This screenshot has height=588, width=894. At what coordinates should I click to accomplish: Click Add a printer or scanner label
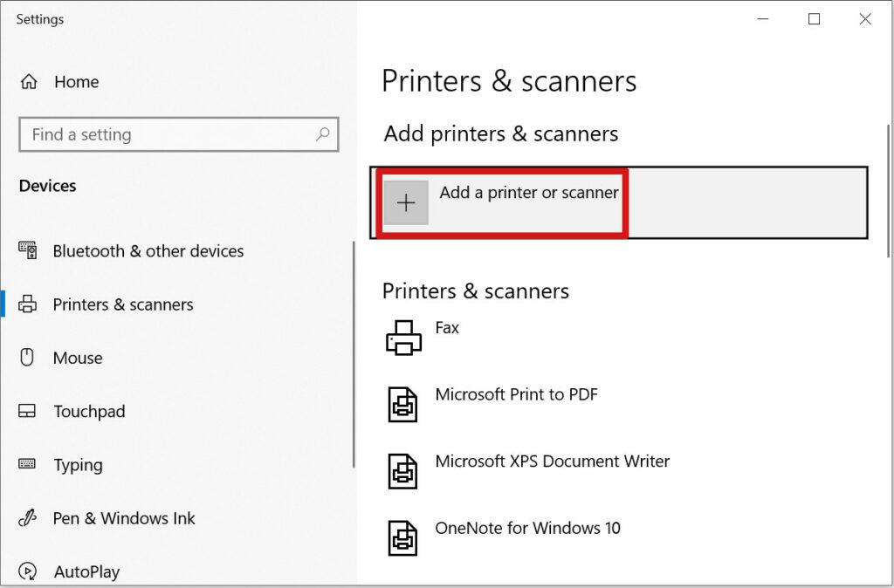pyautogui.click(x=528, y=193)
